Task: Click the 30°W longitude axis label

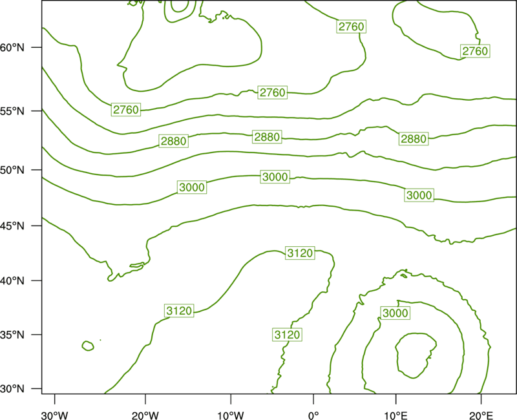Action: 55,415
